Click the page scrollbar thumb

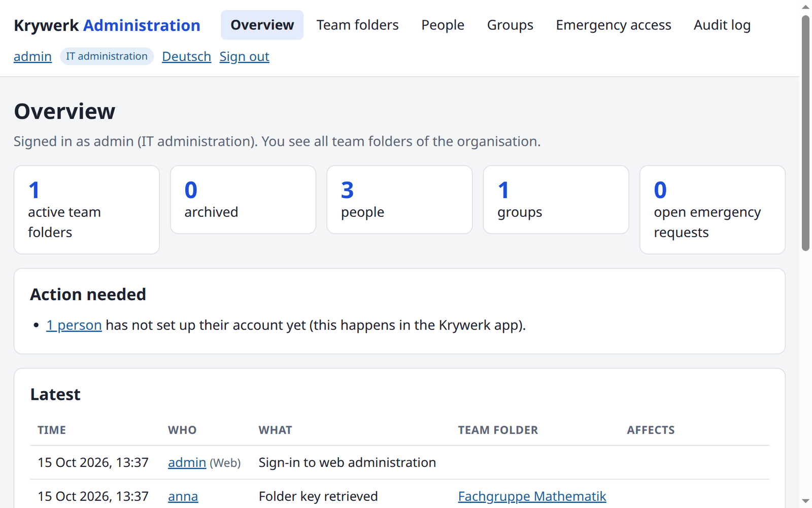805,133
